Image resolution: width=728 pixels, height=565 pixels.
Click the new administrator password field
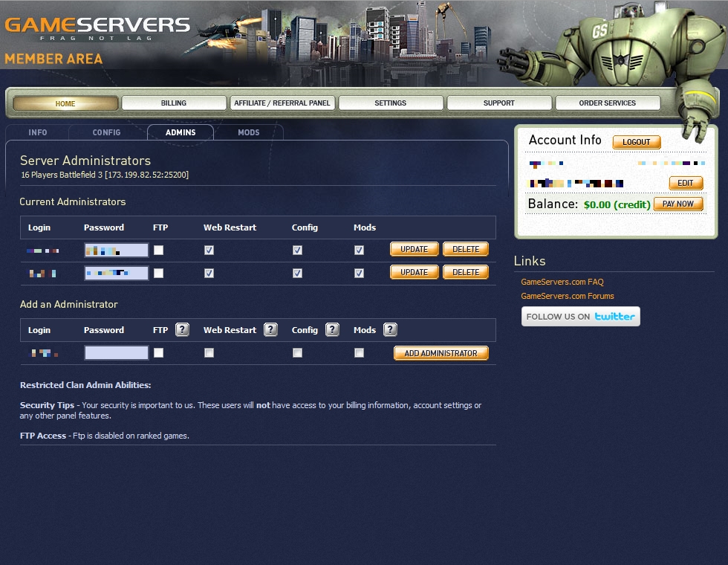[x=117, y=353]
